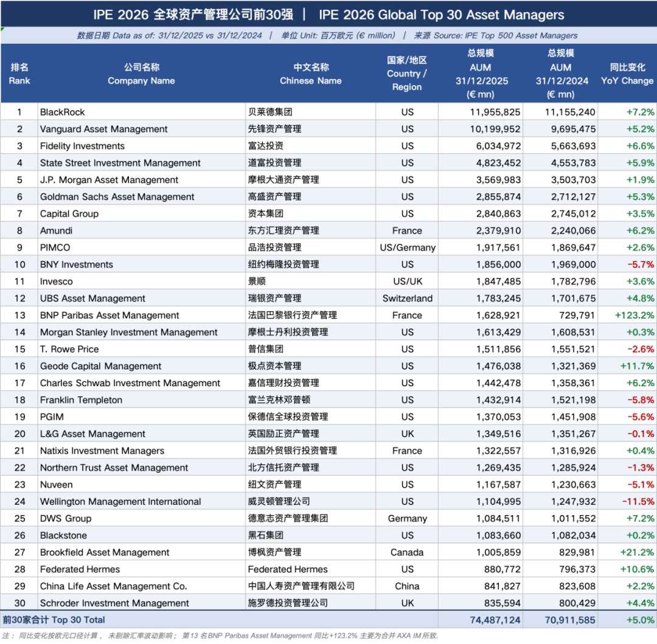The width and height of the screenshot is (657, 644).
Task: Click the BlackRock company name cell
Action: (142, 112)
